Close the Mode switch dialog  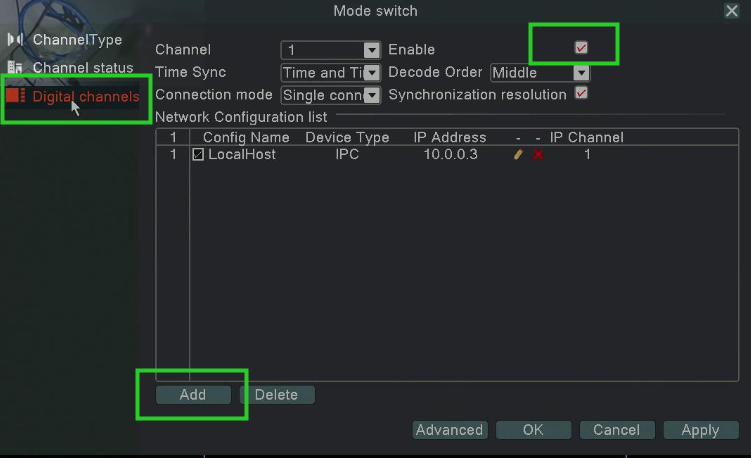(x=731, y=11)
